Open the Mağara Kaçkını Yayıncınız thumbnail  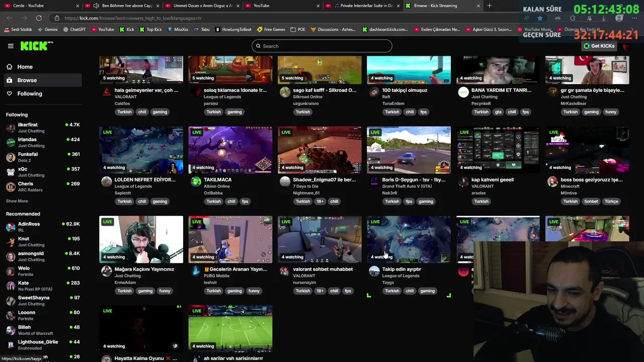tap(141, 239)
